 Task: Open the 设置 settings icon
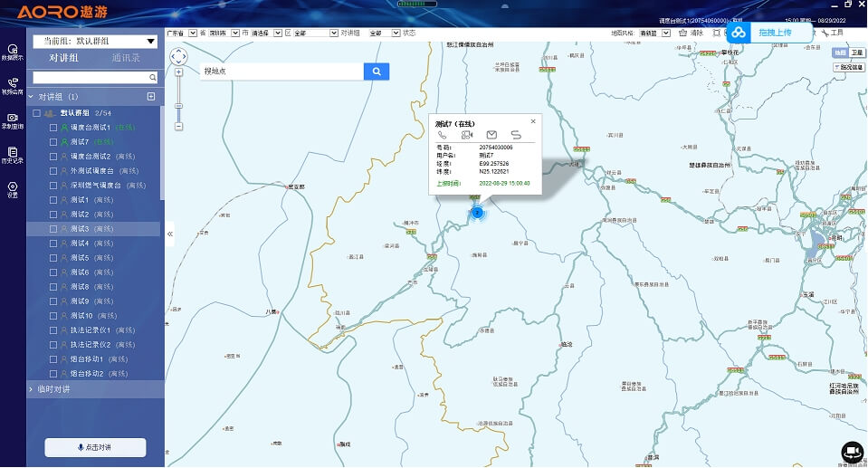click(x=12, y=189)
